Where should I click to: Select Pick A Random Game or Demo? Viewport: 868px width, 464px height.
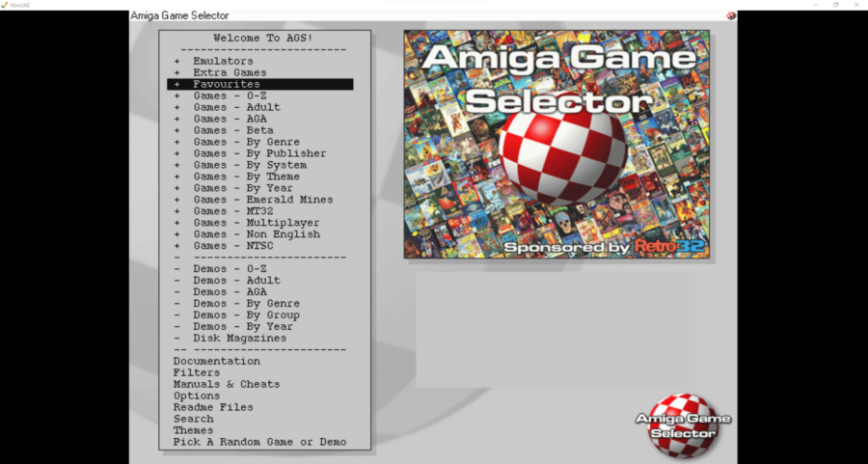pyautogui.click(x=259, y=443)
